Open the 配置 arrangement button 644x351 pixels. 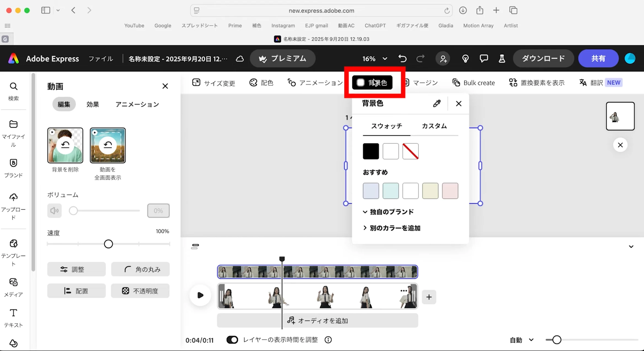[x=76, y=291]
